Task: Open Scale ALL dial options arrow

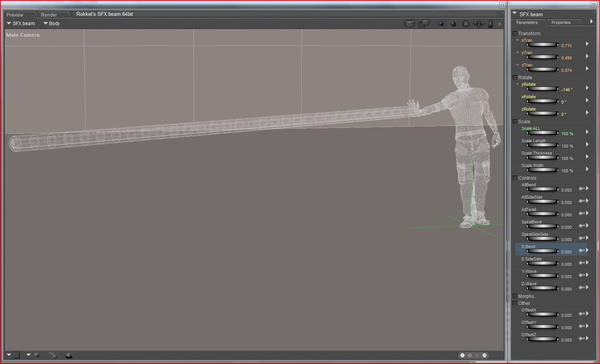Action: 587,132
